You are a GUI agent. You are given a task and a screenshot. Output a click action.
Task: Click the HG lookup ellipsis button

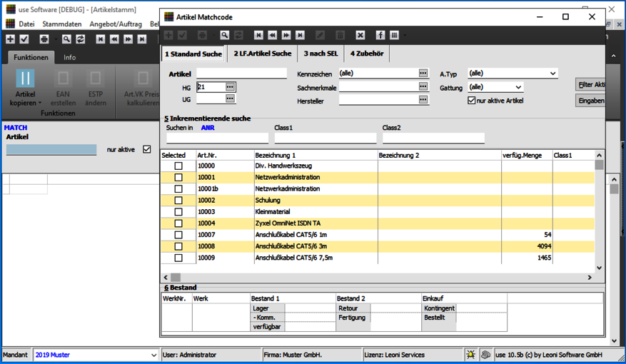[230, 87]
